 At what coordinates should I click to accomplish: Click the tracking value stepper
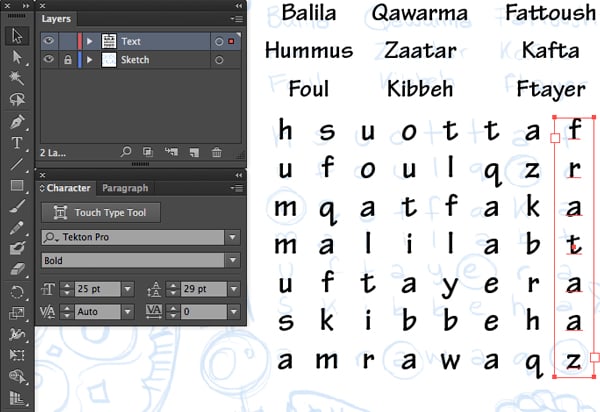(173, 312)
